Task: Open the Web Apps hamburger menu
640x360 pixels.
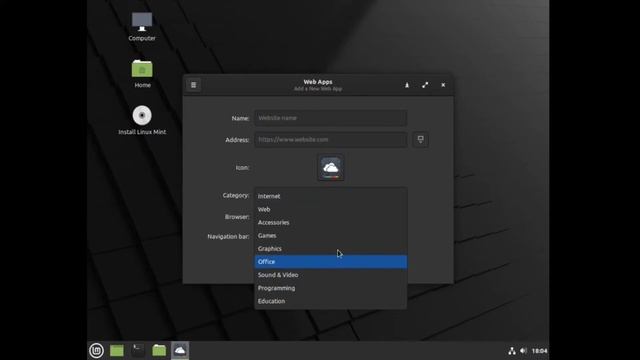Action: coord(193,85)
